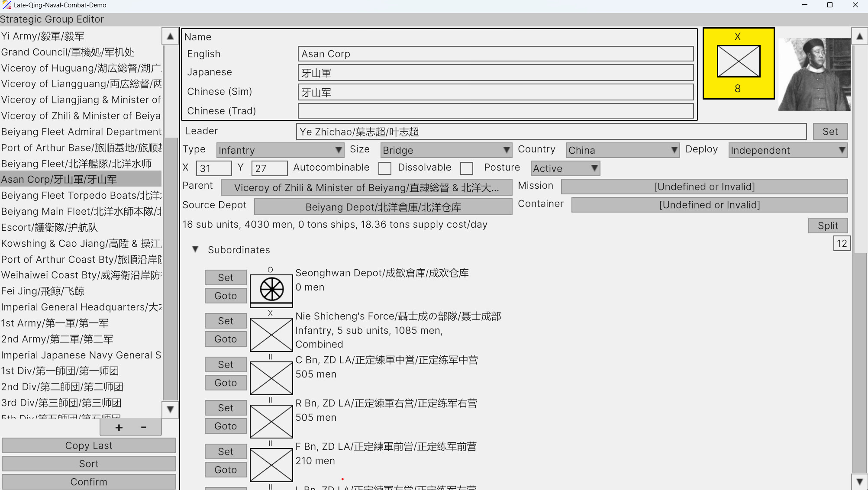
Task: Select Nie Shicheng's Force infantry symbol
Action: pyautogui.click(x=271, y=335)
